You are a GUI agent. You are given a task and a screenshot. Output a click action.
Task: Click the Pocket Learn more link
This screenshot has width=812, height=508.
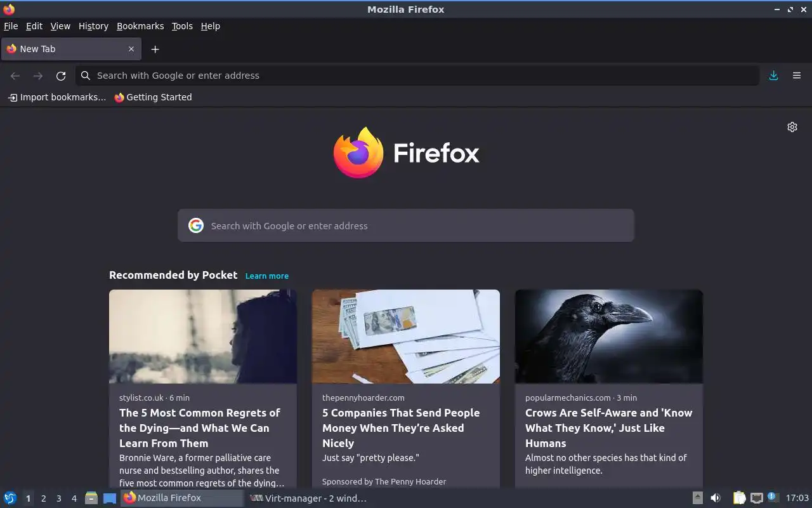point(267,276)
